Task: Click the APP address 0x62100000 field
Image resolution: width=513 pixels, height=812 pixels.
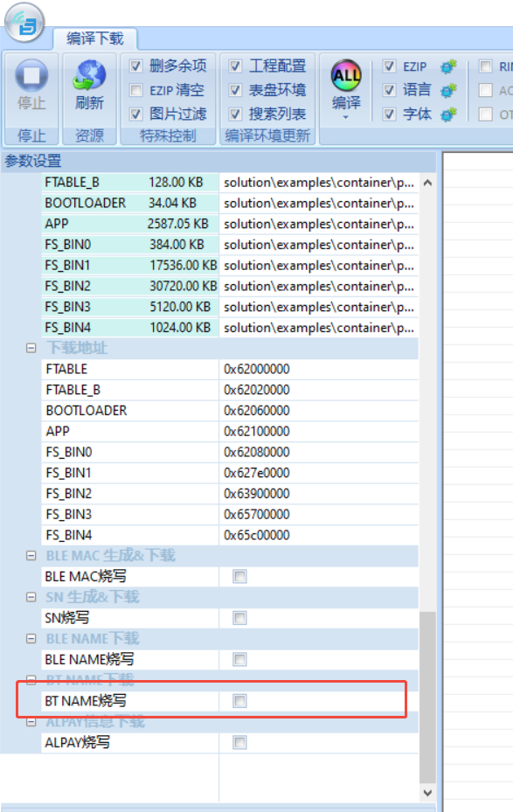Action: (x=318, y=432)
